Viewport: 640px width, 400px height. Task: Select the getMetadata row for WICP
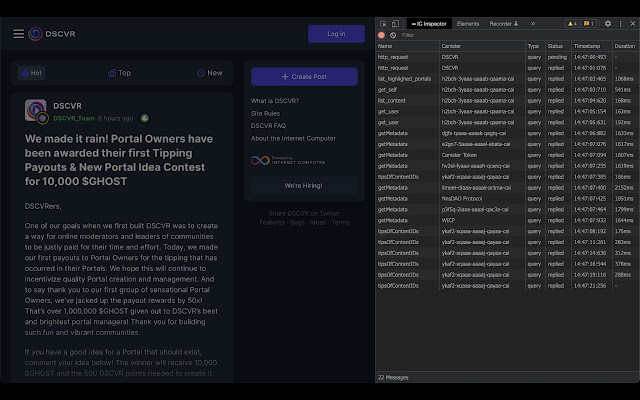pos(507,220)
